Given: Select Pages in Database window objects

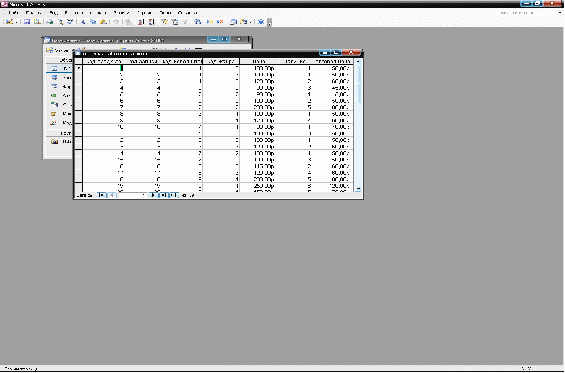Looking at the screenshot, I should coord(59,105).
